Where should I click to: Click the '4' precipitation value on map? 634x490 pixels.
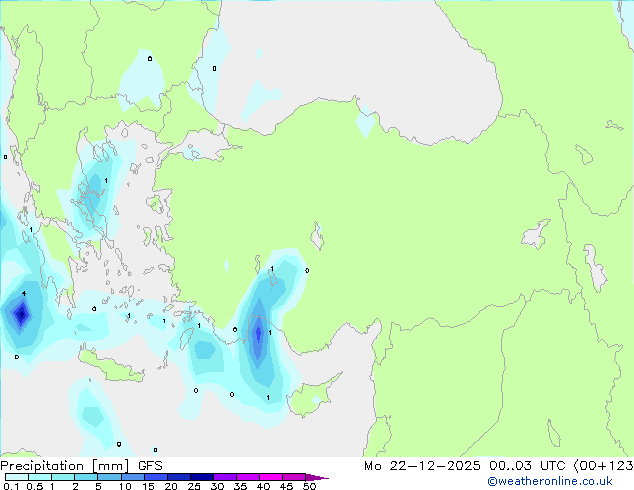(x=24, y=294)
